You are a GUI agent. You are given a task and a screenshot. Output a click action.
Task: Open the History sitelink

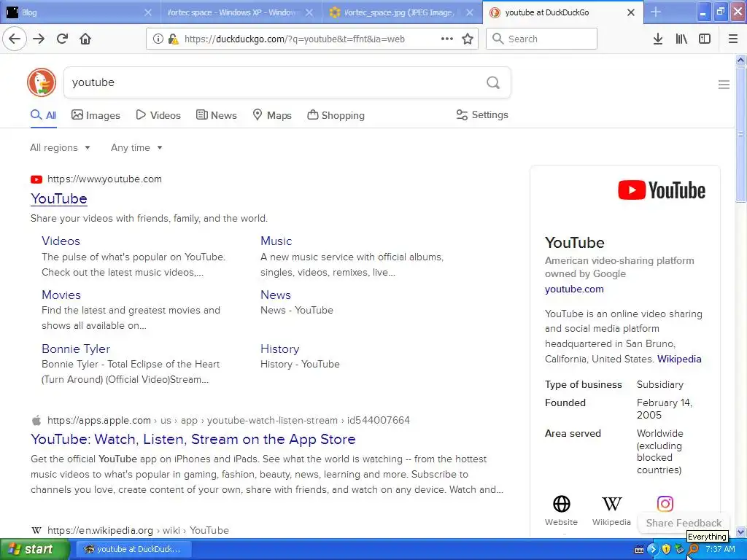(x=279, y=349)
